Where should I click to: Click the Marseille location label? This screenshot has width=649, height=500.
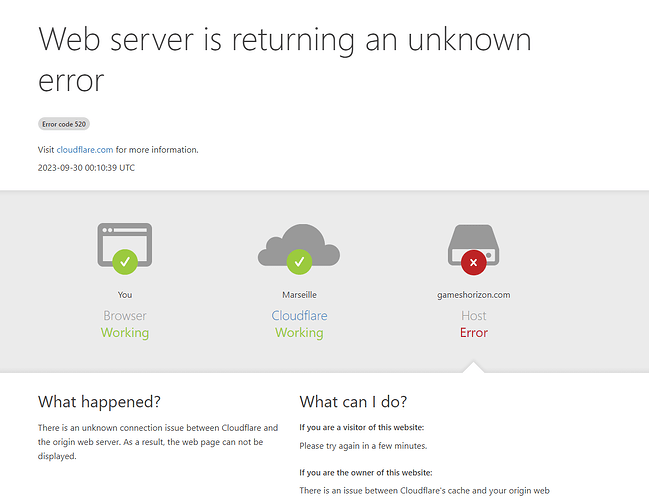point(299,295)
